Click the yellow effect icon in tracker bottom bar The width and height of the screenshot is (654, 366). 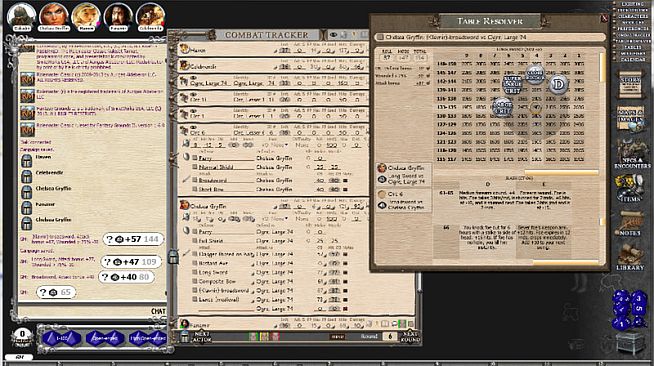[x=264, y=336]
